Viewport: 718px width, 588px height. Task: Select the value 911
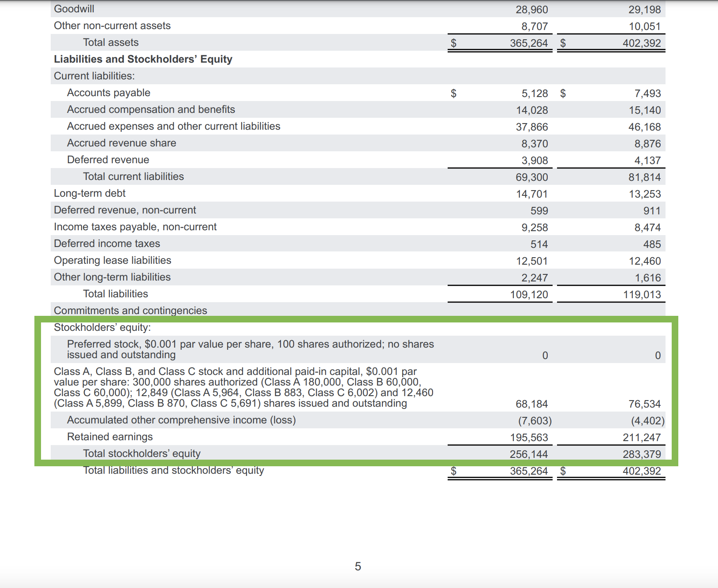(x=652, y=211)
